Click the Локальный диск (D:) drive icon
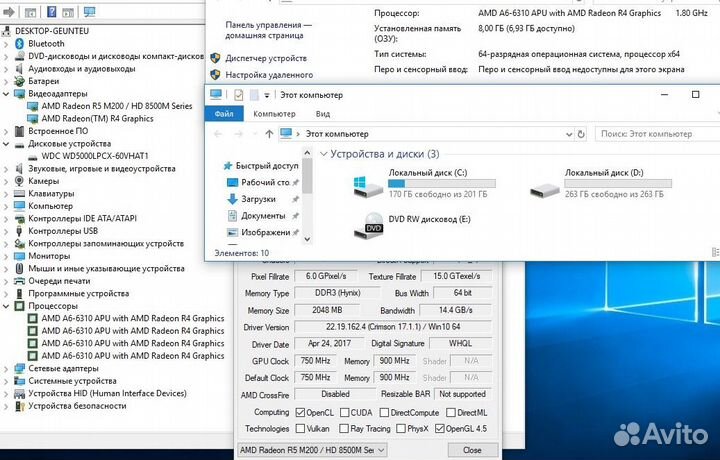This screenshot has width=720, height=460. click(545, 190)
